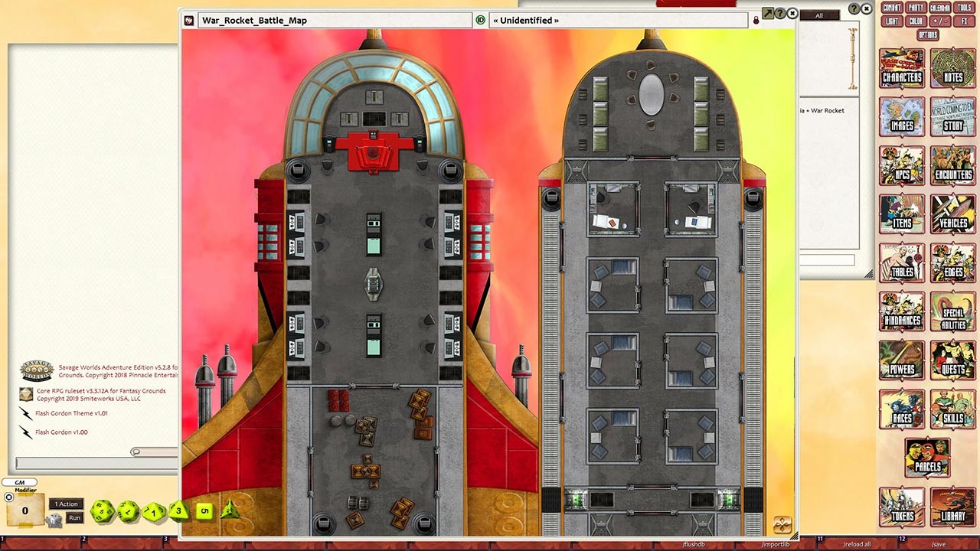Open the Combat menu at top right

pos(893,7)
